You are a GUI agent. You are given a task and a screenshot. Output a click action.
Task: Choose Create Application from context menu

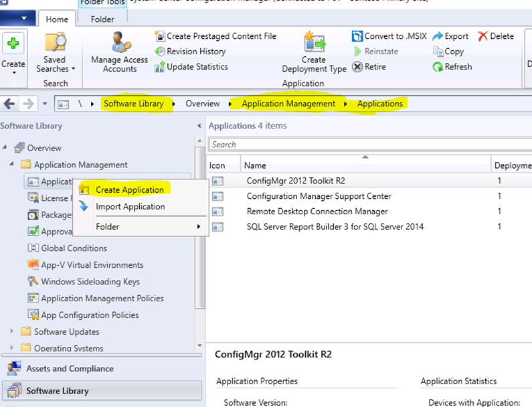(140, 189)
